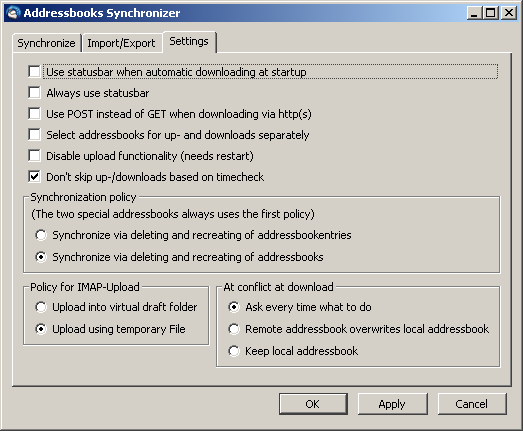Enable Use POST instead of GET

[x=34, y=113]
